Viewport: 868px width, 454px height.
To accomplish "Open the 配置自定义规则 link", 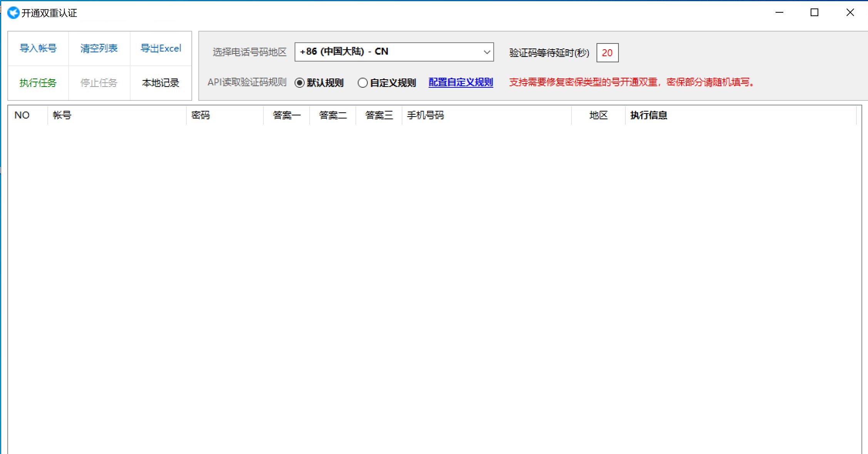I will pyautogui.click(x=461, y=82).
